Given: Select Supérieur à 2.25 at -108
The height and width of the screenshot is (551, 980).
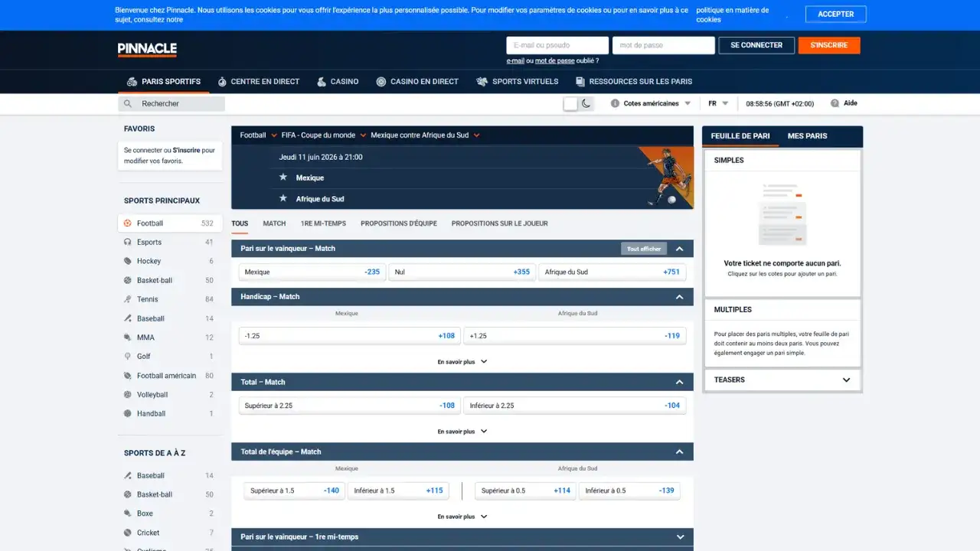Looking at the screenshot, I should 350,406.
